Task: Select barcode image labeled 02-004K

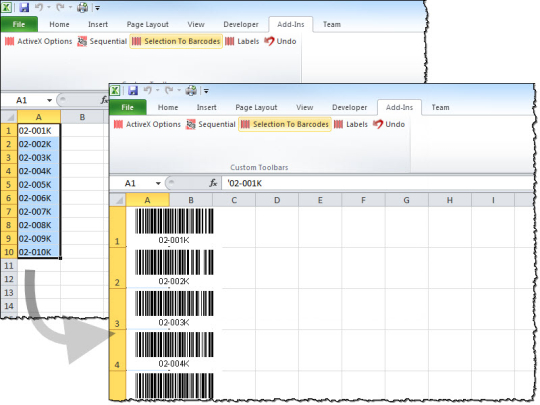Action: [174, 350]
